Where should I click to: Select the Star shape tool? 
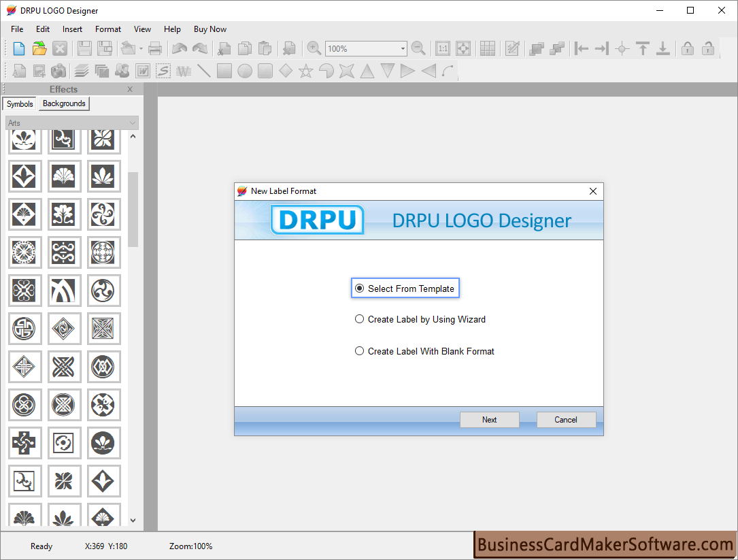[306, 71]
